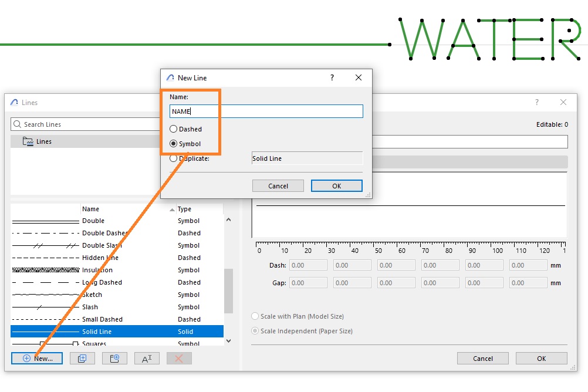
Task: Click the magnifier icon in Search Lines
Action: (x=17, y=124)
